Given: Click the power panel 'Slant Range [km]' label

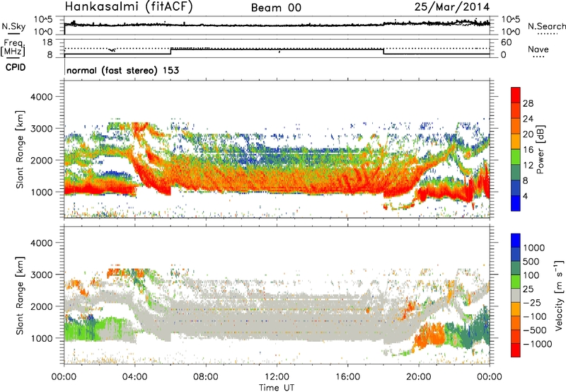Looking at the screenshot, I should [20, 149].
